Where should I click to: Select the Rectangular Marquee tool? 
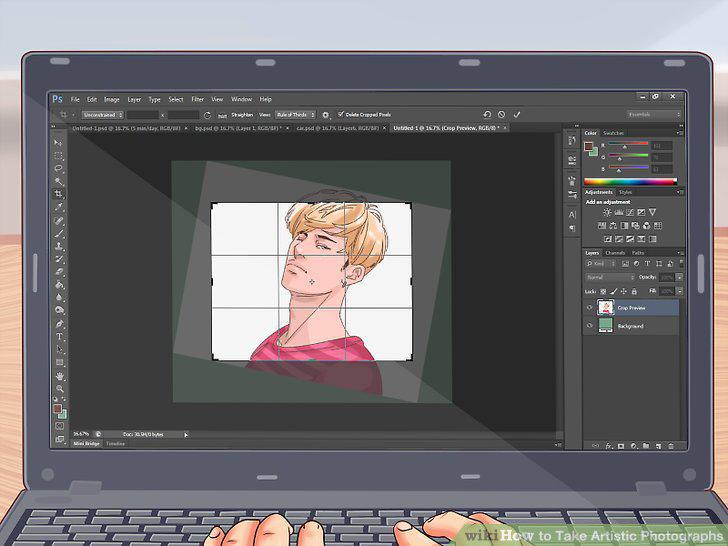coord(58,156)
